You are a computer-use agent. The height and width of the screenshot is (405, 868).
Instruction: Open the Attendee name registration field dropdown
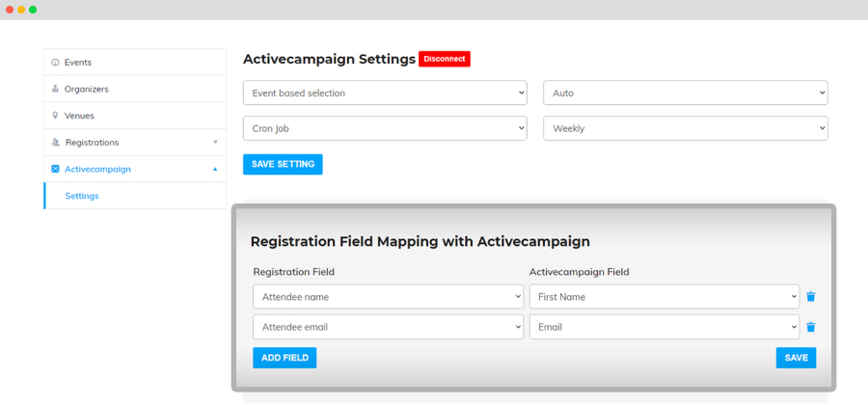388,297
